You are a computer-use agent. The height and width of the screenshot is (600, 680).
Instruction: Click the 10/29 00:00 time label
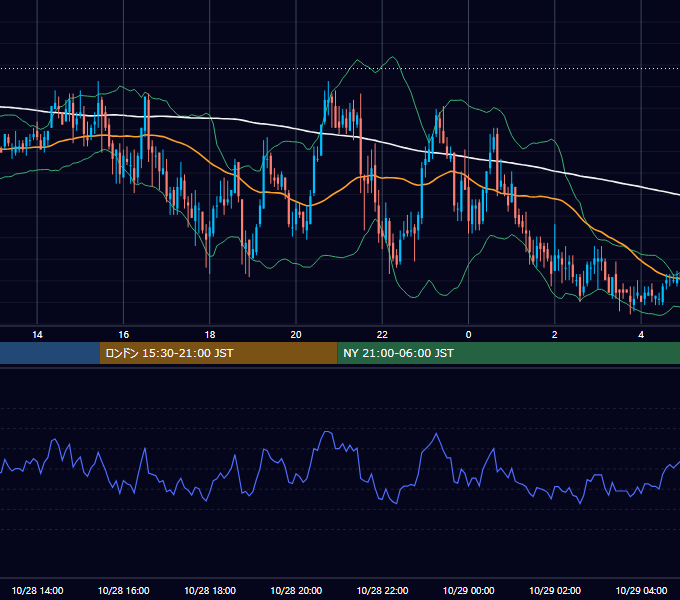pyautogui.click(x=468, y=590)
